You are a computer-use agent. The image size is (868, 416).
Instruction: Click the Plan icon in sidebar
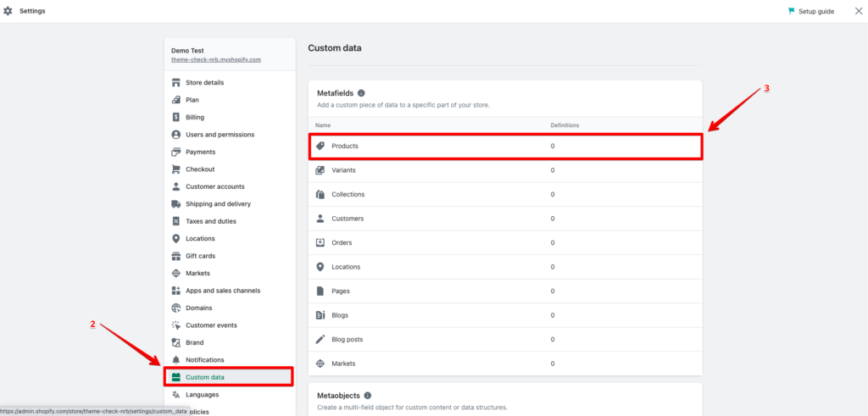[176, 100]
